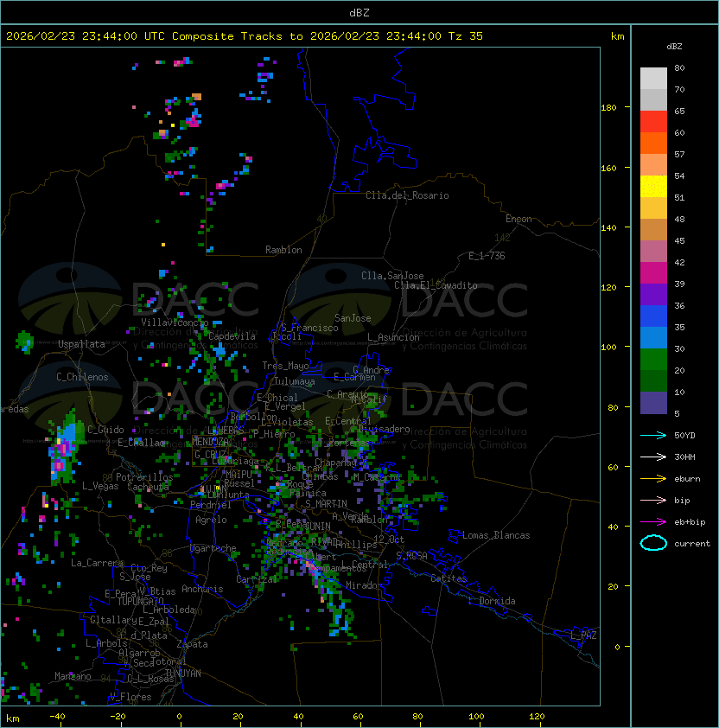
Task: Click the '-40' tick on bottom km axis
Action: tap(57, 717)
